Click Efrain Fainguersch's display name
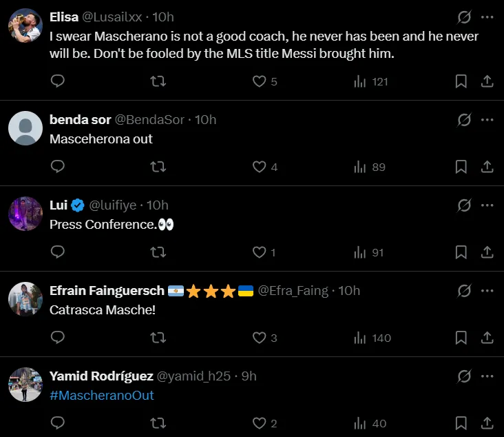Screen dimensions: 504x437 point(106,291)
